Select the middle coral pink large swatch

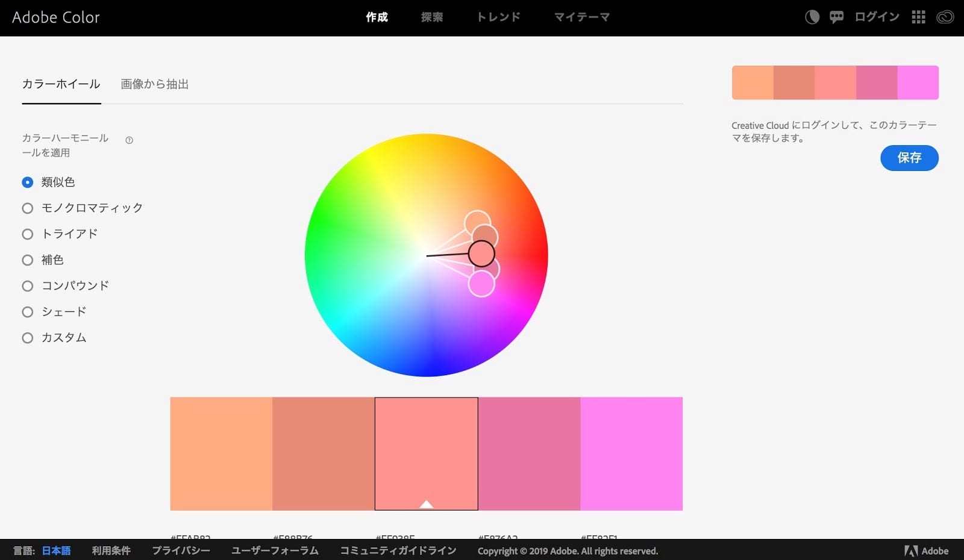coord(427,453)
